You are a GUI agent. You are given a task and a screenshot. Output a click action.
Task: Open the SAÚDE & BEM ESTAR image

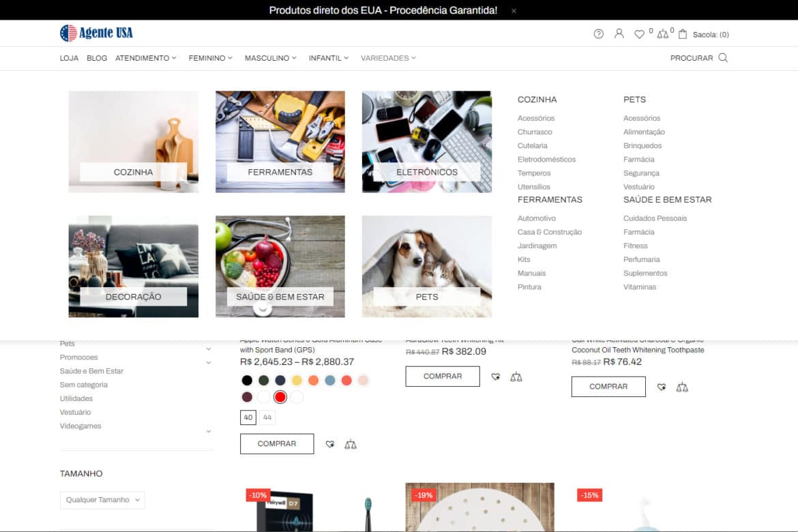[x=280, y=266]
